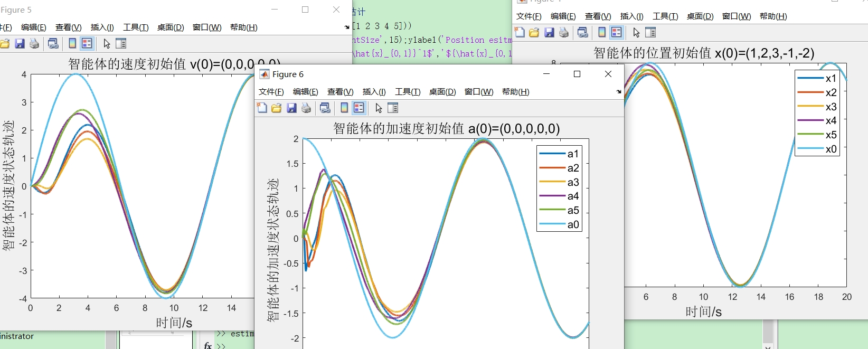Click Link Plot icon in Figure 5 toolbar

(x=53, y=43)
